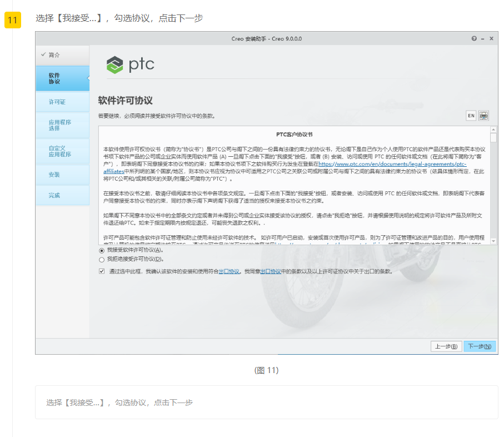Close the Creo installer window

491,38
